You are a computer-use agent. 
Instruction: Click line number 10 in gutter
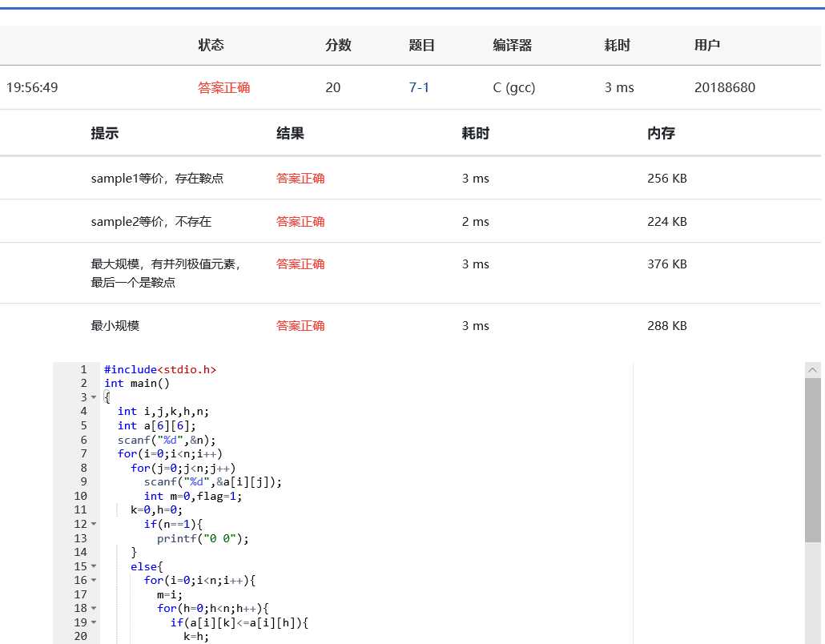point(80,496)
